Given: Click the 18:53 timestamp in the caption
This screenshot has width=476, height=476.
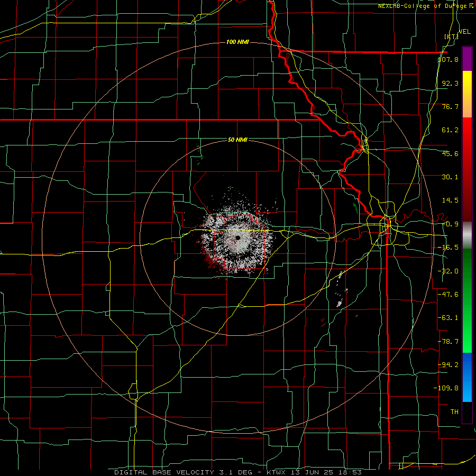Looking at the screenshot, I should coord(349,472).
